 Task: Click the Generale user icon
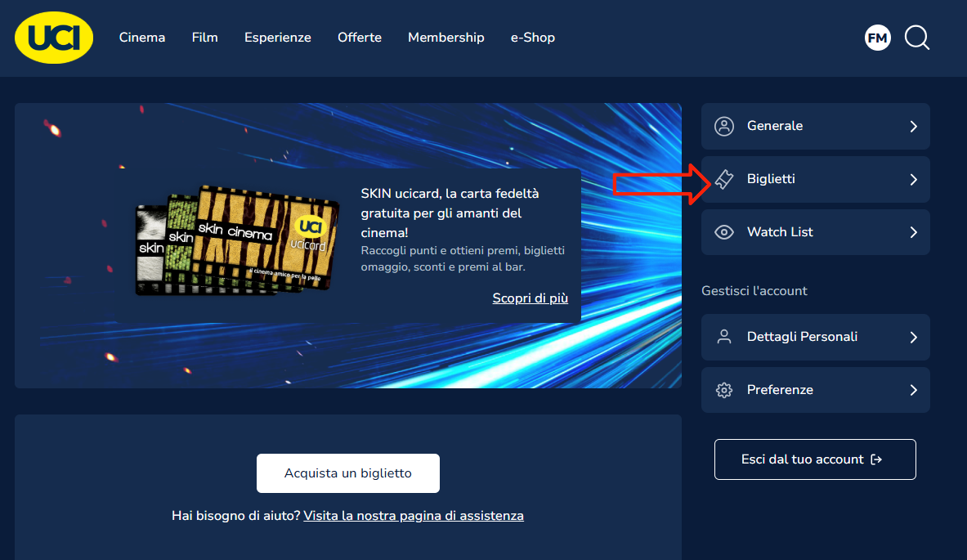[724, 126]
